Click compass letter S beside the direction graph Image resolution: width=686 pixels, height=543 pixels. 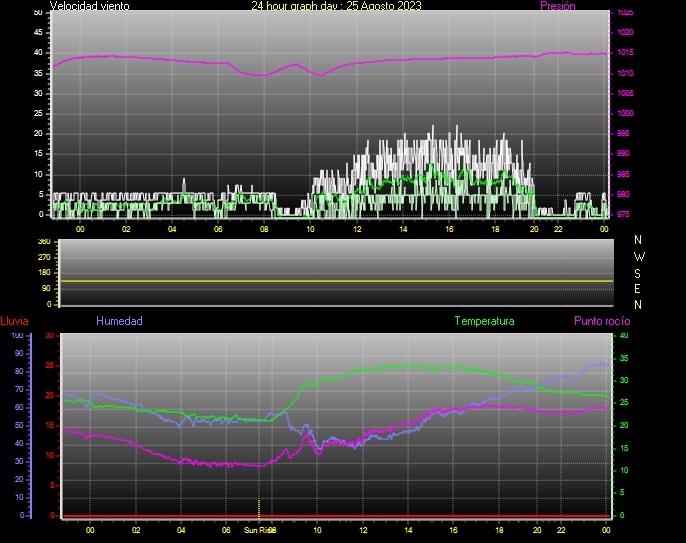pyautogui.click(x=637, y=273)
